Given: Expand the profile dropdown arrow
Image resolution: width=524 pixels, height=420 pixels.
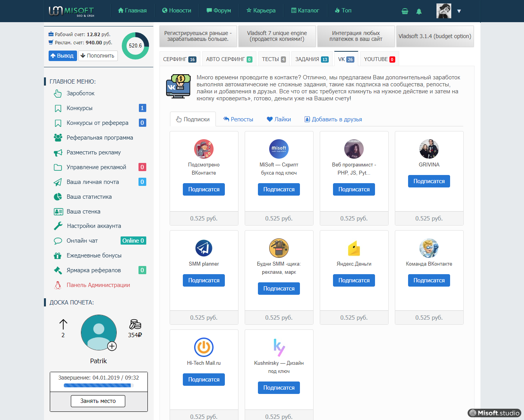Looking at the screenshot, I should [459, 11].
